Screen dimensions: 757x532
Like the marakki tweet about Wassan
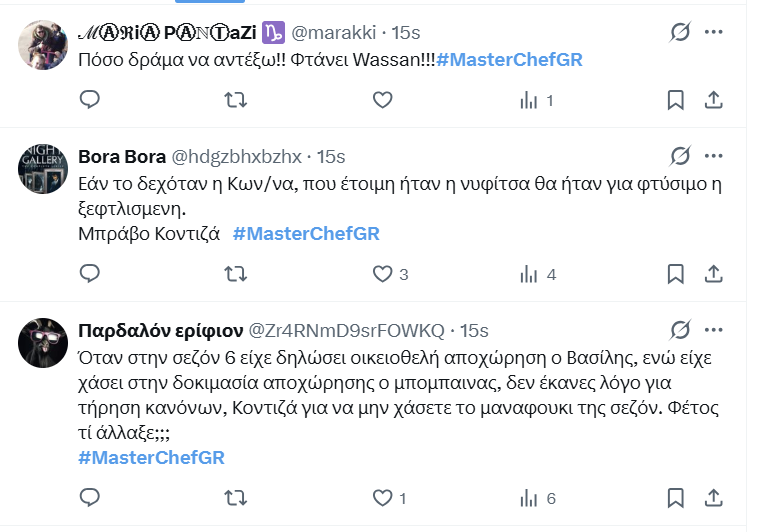click(x=382, y=100)
